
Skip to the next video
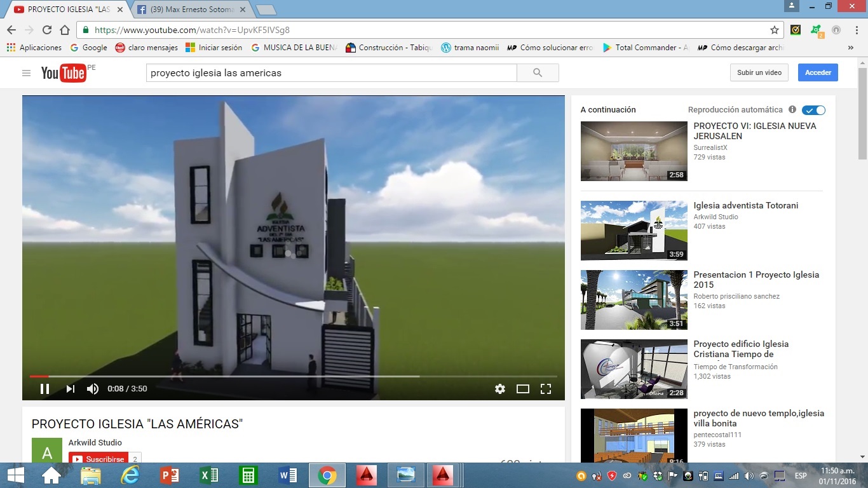click(70, 389)
